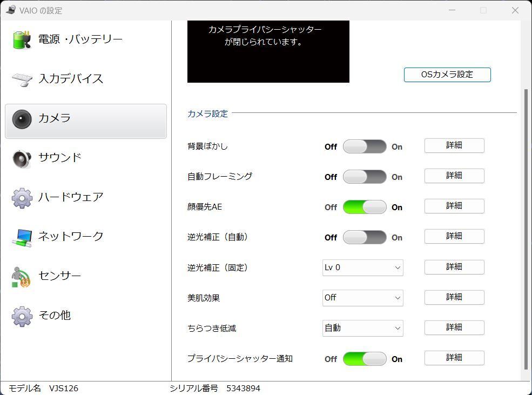Expand 逆光補正（固定） Lv 0 dropdown
This screenshot has height=395, width=532.
tap(363, 267)
